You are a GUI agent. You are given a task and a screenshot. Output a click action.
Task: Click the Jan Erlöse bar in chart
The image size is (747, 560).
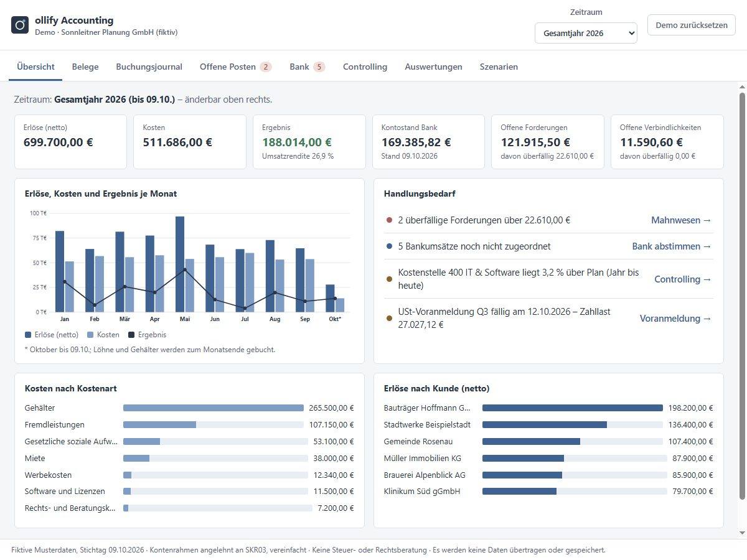tap(60, 271)
